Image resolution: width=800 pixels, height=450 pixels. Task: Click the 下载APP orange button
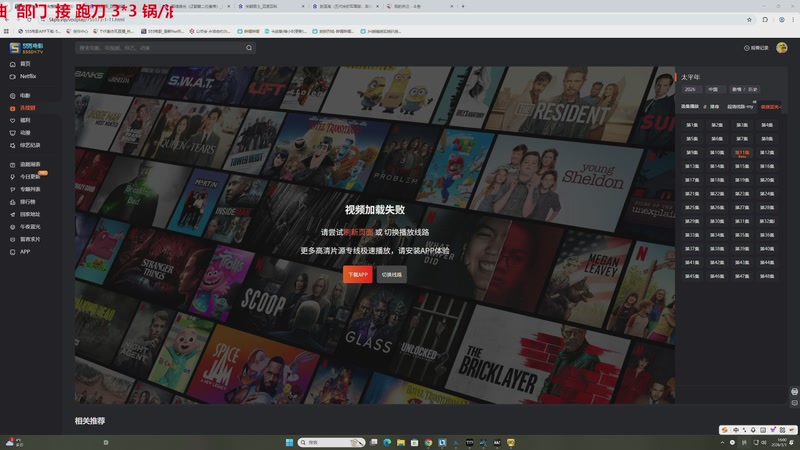click(x=358, y=274)
